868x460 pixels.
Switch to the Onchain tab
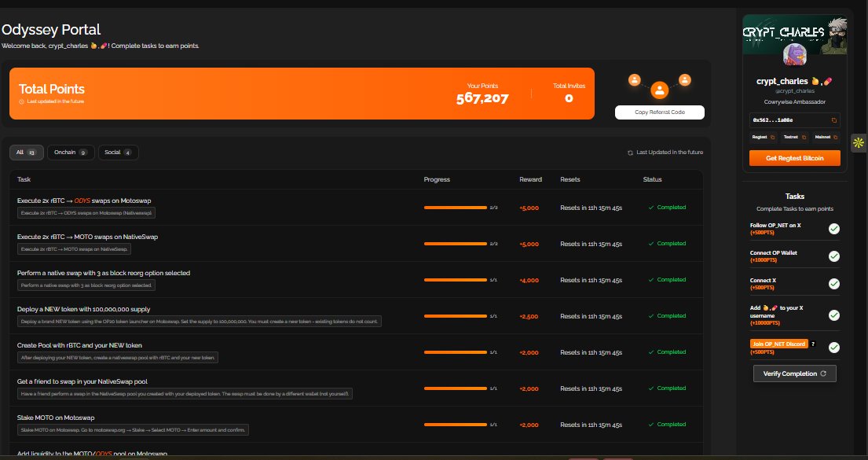(71, 153)
